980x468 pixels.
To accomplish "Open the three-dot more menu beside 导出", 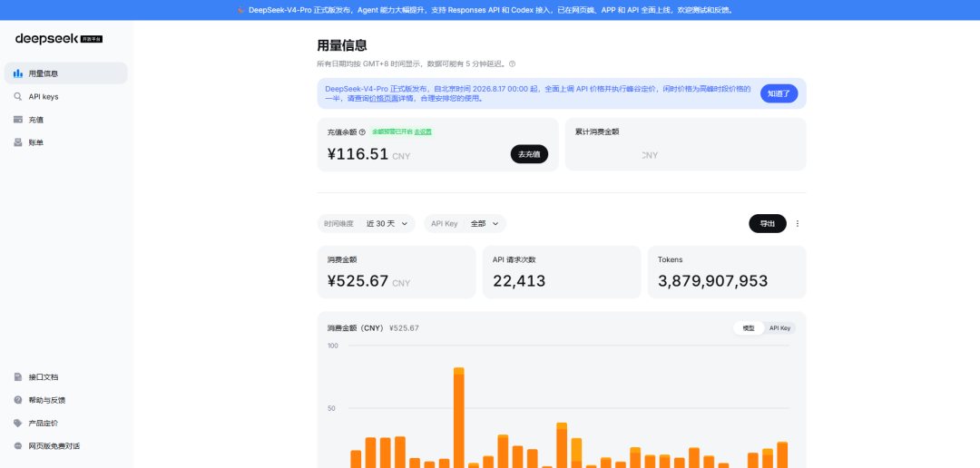I will (x=798, y=224).
